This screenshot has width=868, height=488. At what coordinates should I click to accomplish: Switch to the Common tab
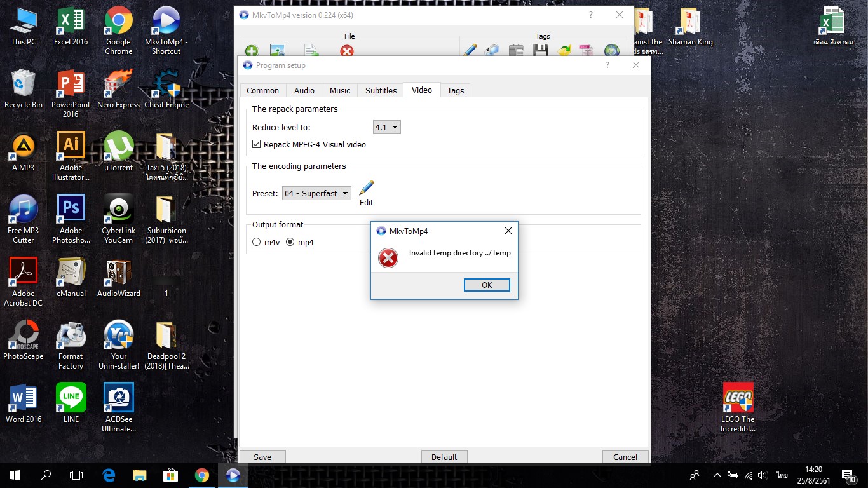(262, 90)
